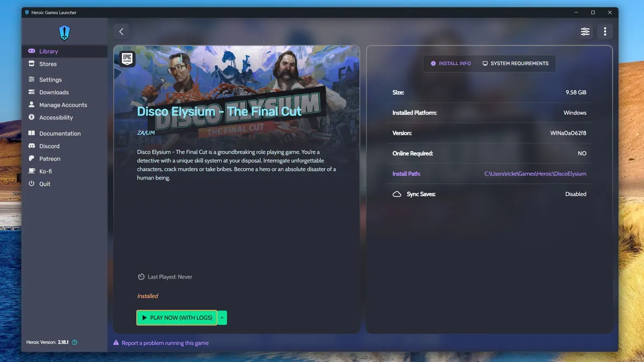Go back with the arrow button
644x362 pixels.
tap(121, 32)
